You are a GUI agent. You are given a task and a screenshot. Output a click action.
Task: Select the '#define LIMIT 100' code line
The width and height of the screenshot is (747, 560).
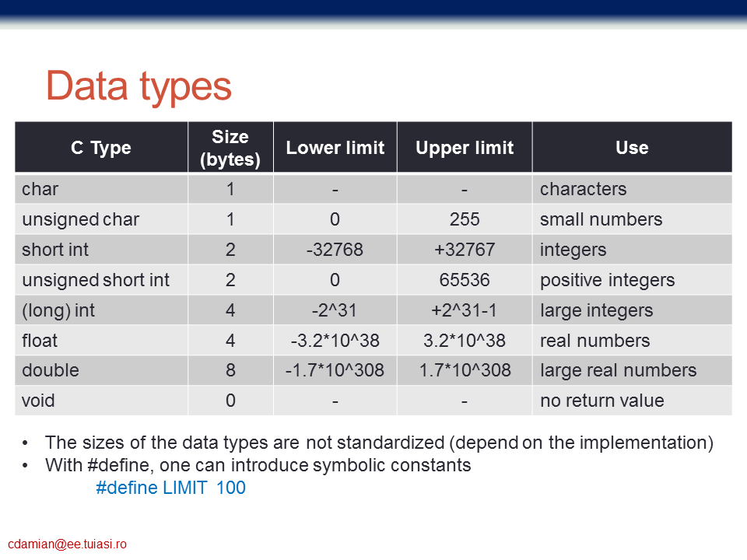(x=170, y=488)
